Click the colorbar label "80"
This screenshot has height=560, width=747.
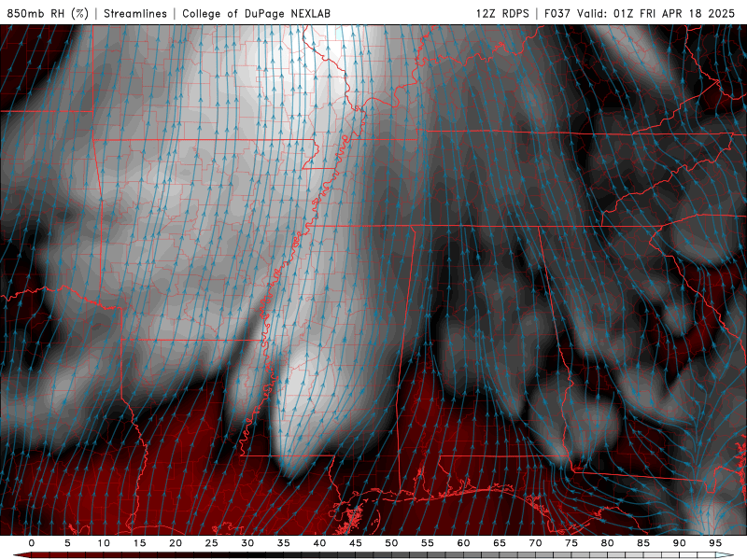[x=608, y=543]
